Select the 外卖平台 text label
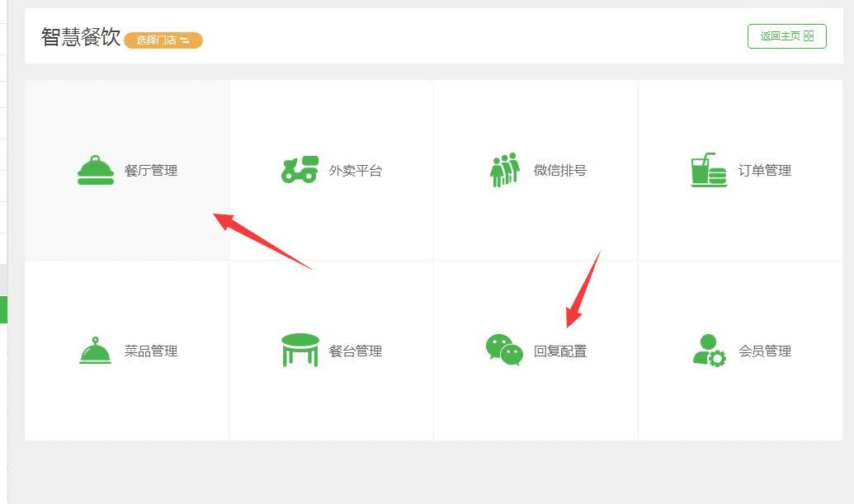The image size is (854, 504). point(356,171)
